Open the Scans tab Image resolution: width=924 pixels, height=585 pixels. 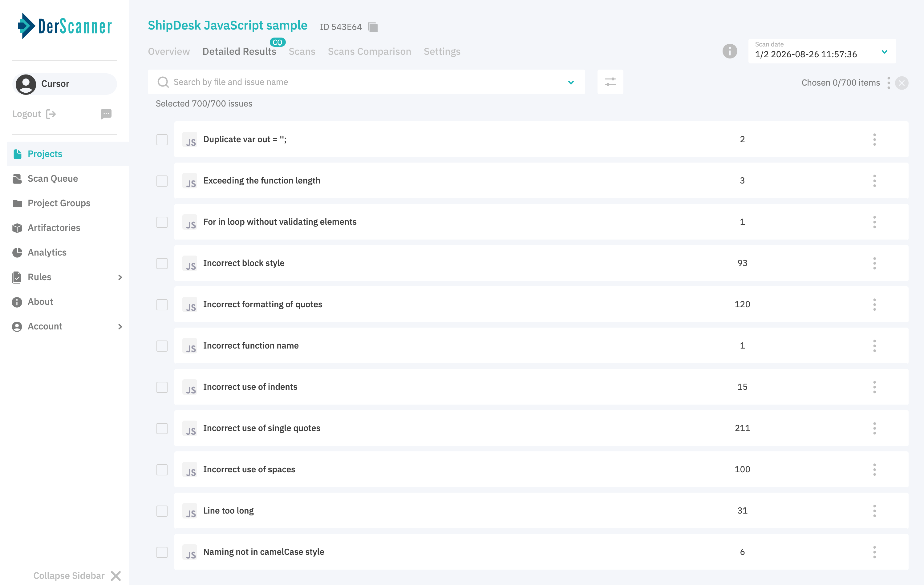pos(302,51)
